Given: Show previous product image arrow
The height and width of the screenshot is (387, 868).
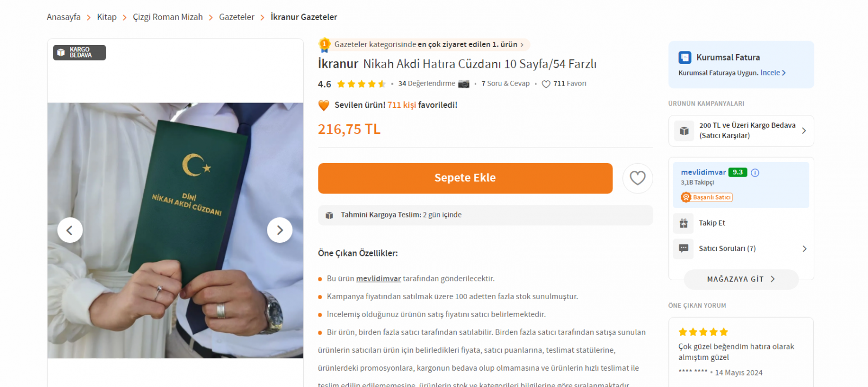Looking at the screenshot, I should pos(70,230).
